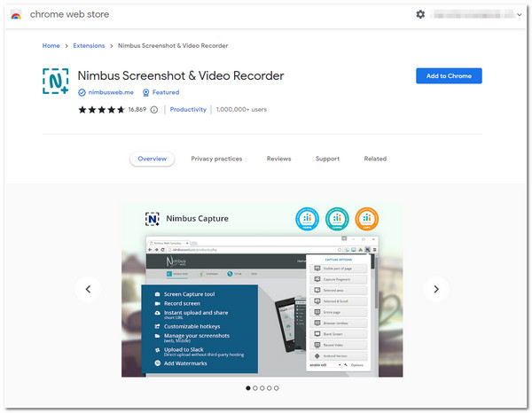The width and height of the screenshot is (532, 413).
Task: Click the orange award badge icon
Action: pyautogui.click(x=367, y=219)
